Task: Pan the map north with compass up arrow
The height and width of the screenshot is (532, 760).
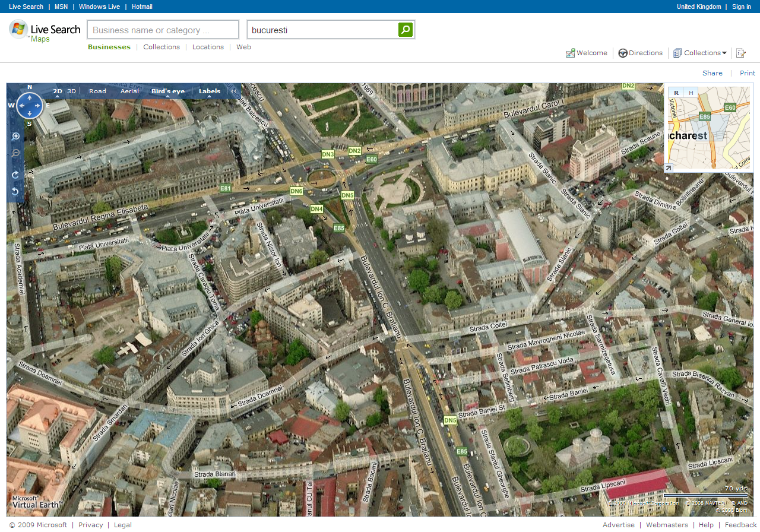Action: pyautogui.click(x=30, y=97)
